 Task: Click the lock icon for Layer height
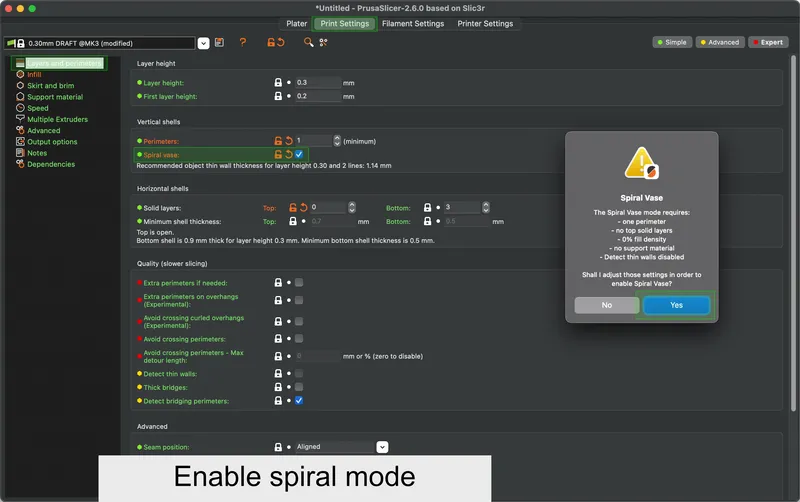[278, 82]
